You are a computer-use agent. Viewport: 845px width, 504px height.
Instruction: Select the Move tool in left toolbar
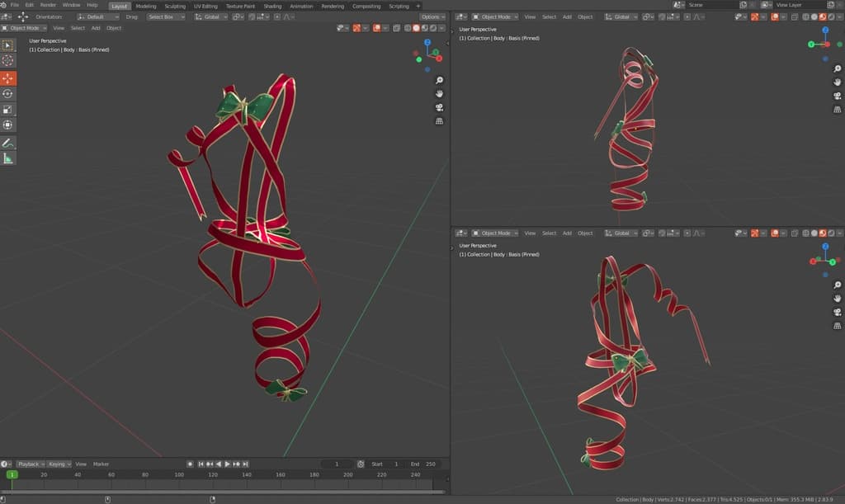pyautogui.click(x=8, y=78)
